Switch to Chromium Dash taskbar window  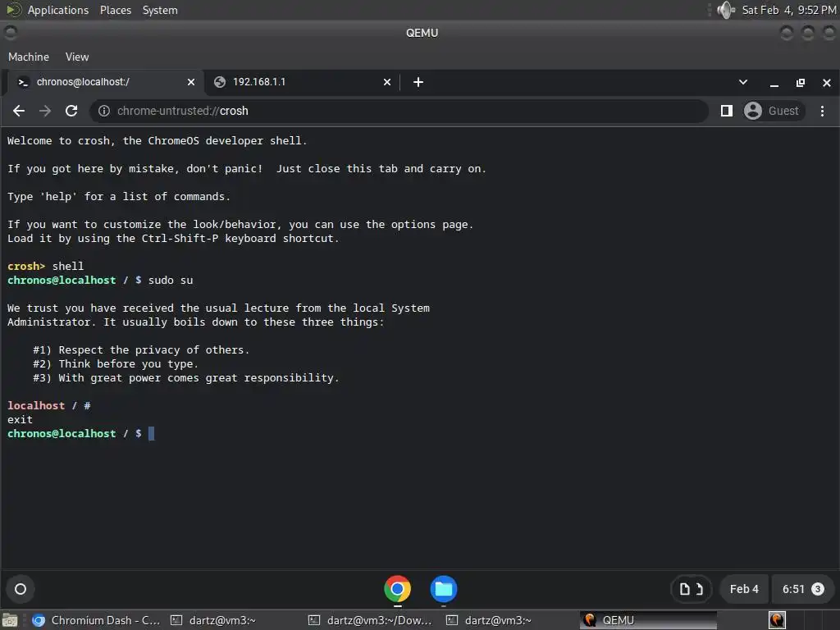click(97, 620)
